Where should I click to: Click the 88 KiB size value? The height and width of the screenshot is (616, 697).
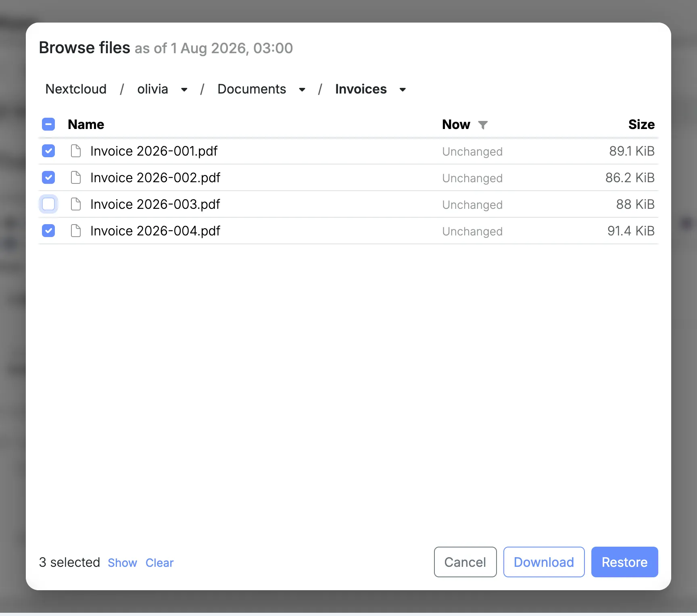coord(635,204)
